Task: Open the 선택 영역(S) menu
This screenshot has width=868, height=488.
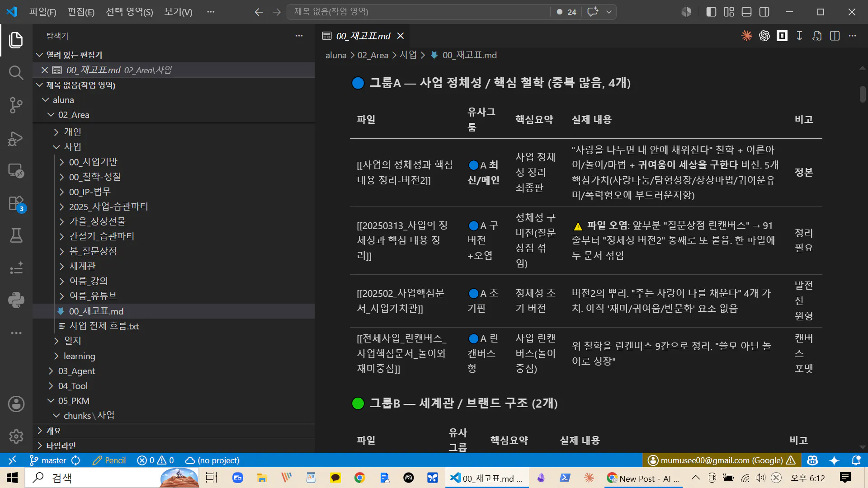Action: tap(129, 12)
